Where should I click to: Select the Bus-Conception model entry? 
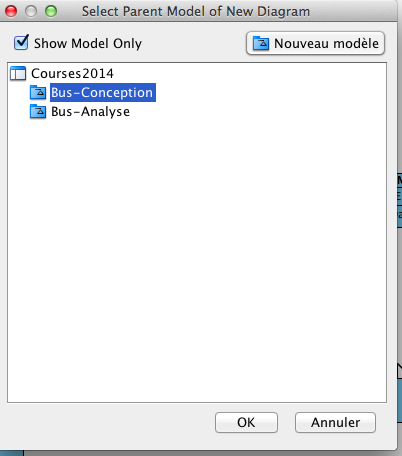click(103, 92)
